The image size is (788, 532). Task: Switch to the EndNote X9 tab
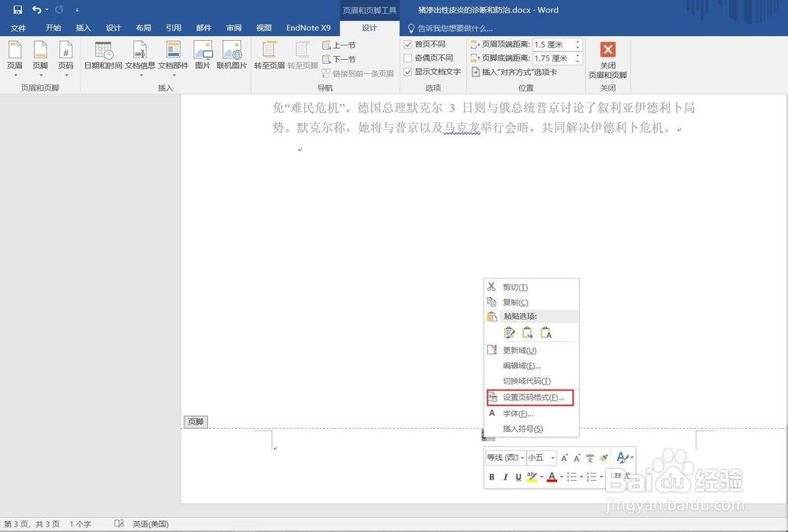pos(309,28)
